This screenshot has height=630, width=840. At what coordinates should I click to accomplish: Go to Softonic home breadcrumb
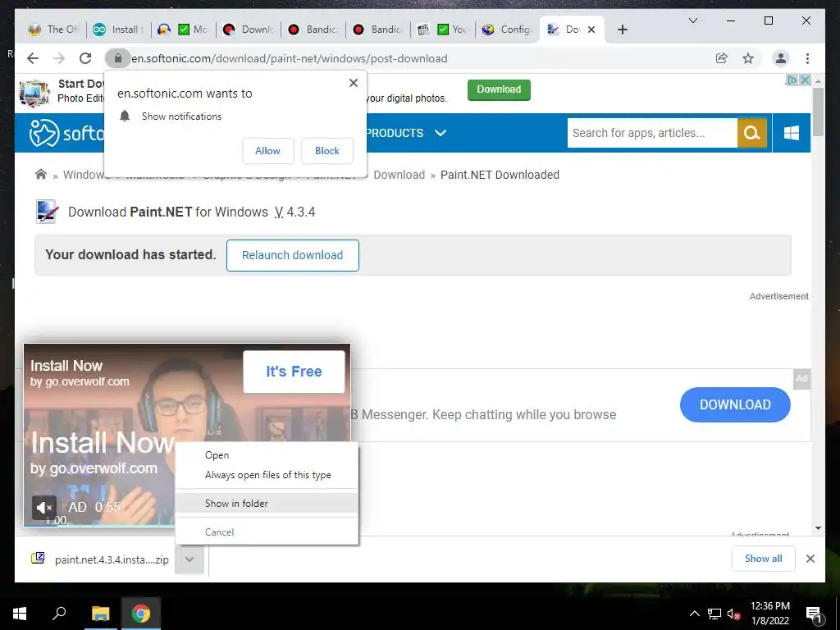[41, 174]
